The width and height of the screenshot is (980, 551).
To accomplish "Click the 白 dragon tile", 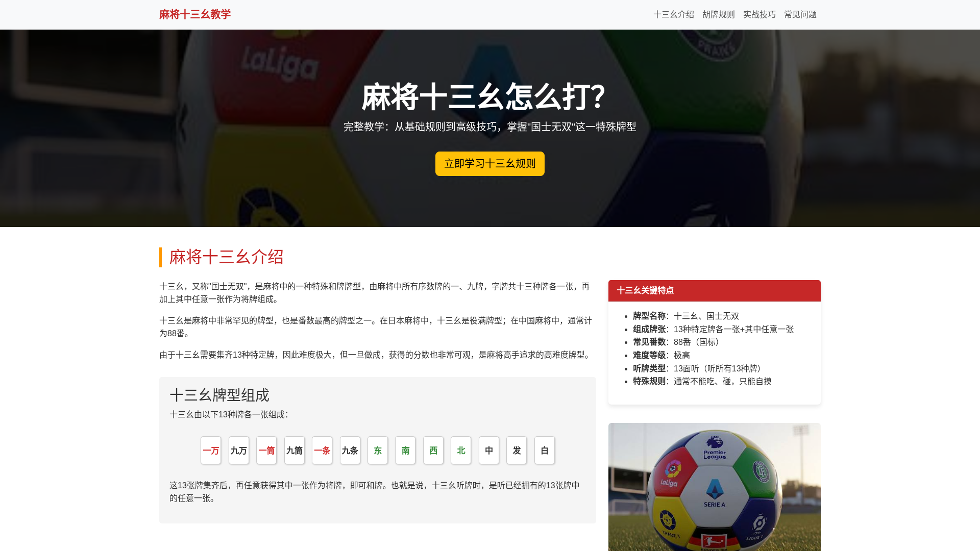I will click(x=545, y=450).
